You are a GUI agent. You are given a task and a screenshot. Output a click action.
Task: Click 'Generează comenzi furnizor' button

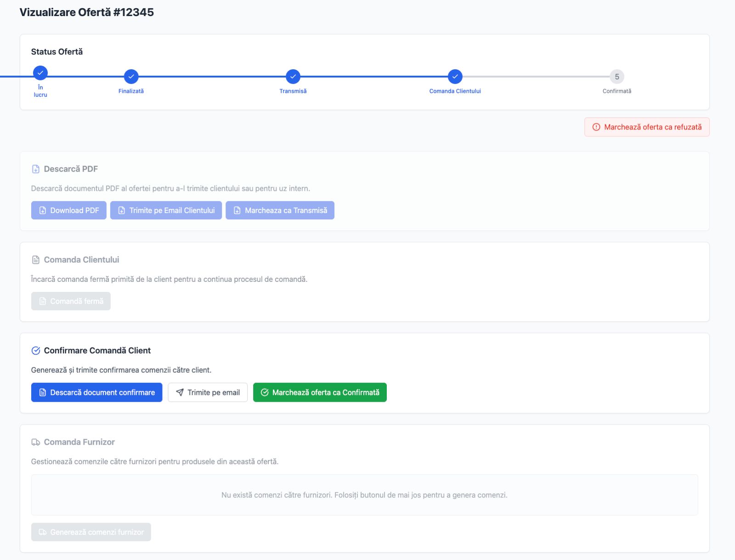(91, 532)
